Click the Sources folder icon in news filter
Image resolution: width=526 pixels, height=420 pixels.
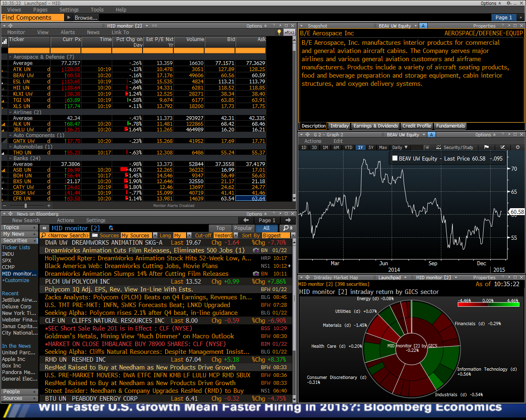[95, 236]
